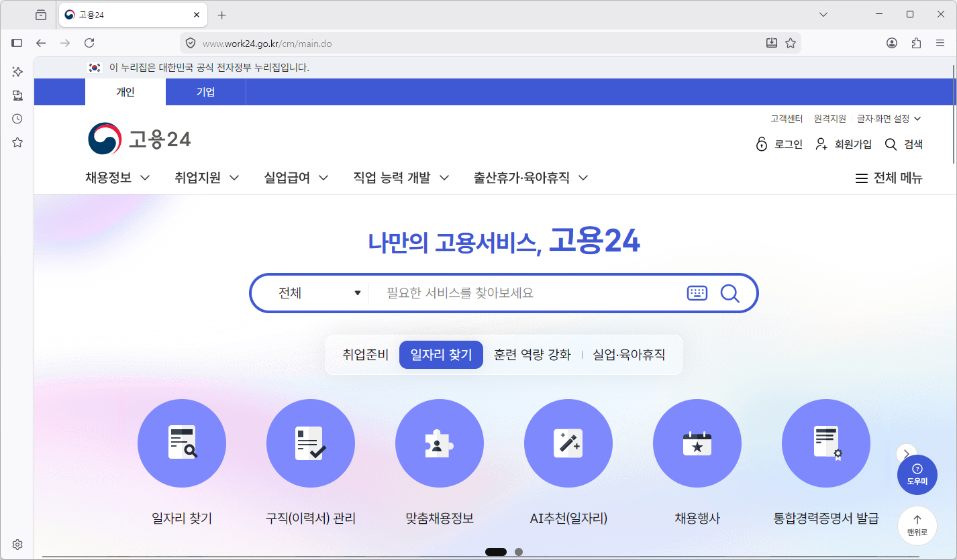957x560 pixels.
Task: Open history clock icon in sidebar
Action: [x=17, y=119]
